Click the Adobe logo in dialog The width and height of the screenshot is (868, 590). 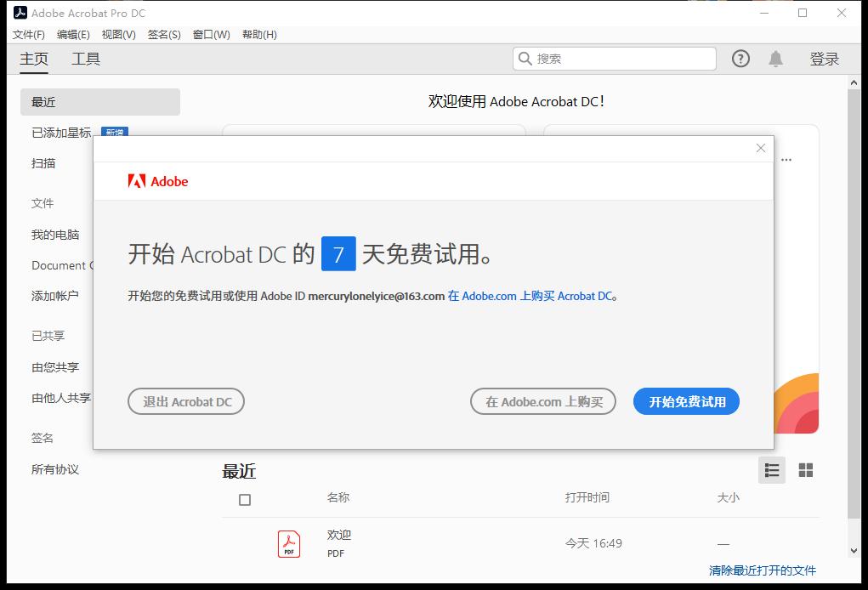(158, 181)
